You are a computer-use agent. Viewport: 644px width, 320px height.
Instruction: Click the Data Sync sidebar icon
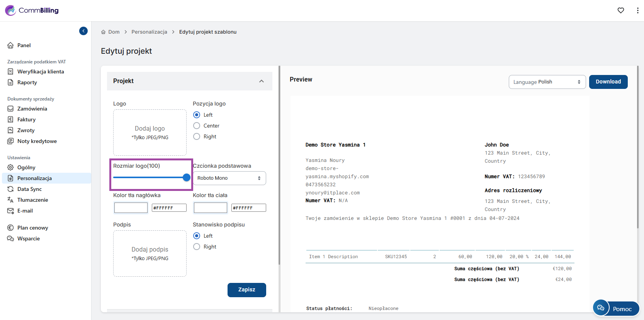(x=10, y=189)
